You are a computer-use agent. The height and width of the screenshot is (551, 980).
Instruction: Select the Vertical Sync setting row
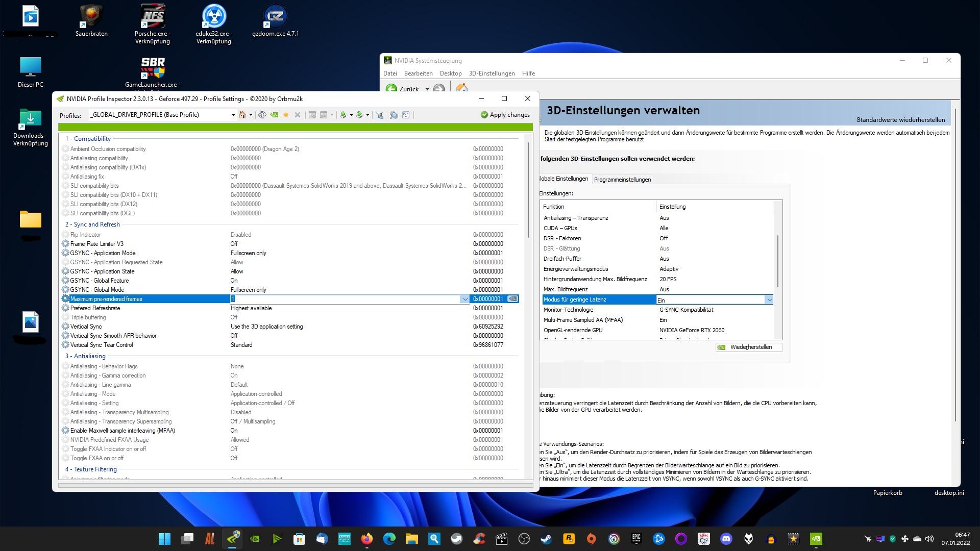click(x=290, y=327)
